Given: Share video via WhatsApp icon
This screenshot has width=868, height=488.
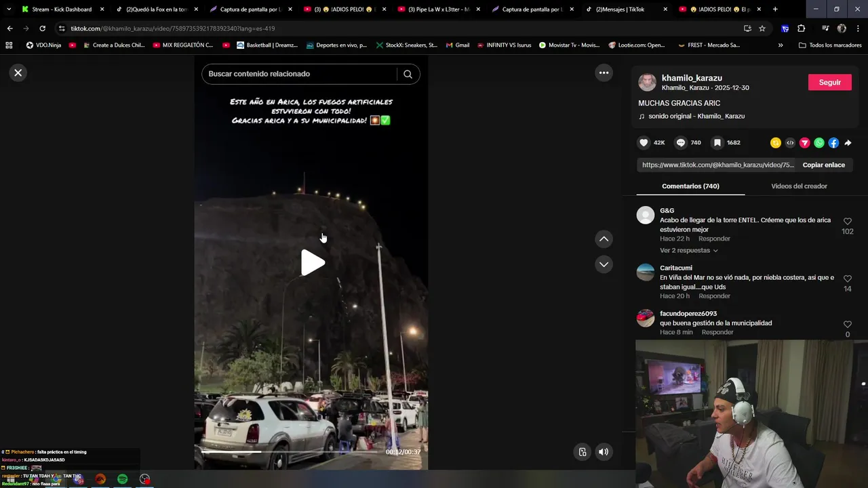Looking at the screenshot, I should point(819,143).
